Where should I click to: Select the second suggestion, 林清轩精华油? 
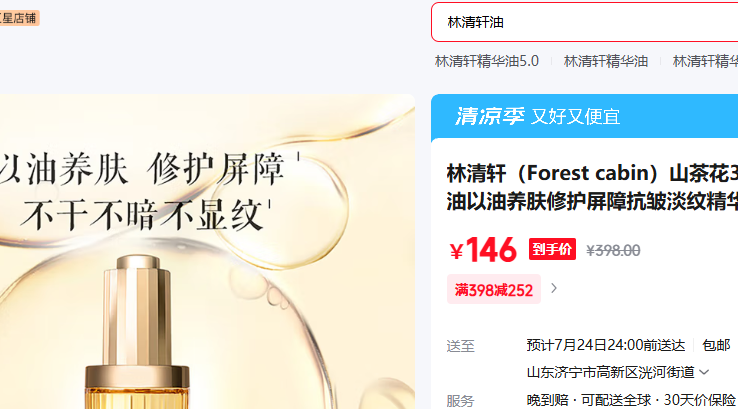point(606,61)
